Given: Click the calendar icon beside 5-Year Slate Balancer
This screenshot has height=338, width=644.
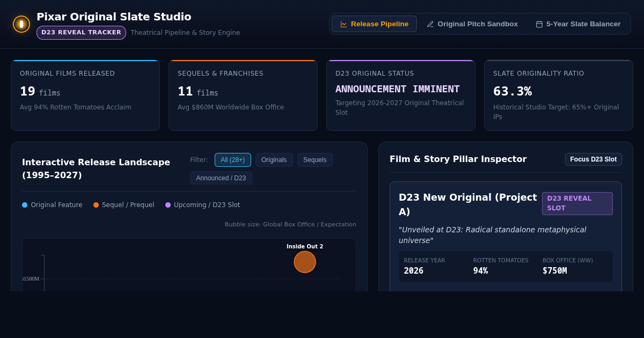Looking at the screenshot, I should click(539, 24).
